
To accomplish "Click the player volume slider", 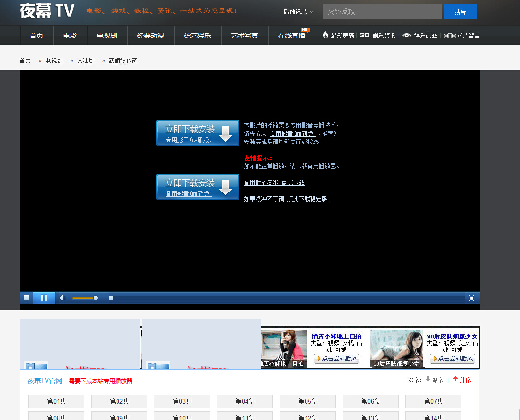I will point(84,298).
